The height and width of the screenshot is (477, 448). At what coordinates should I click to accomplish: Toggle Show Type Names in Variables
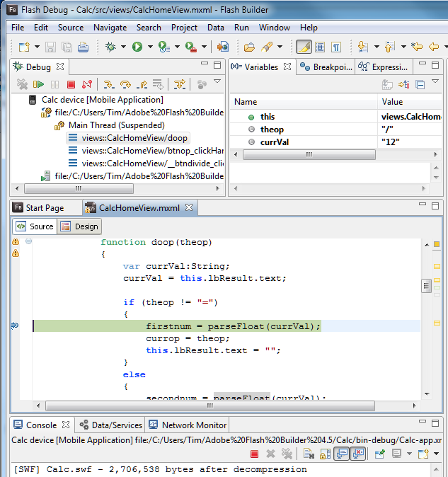click(387, 84)
